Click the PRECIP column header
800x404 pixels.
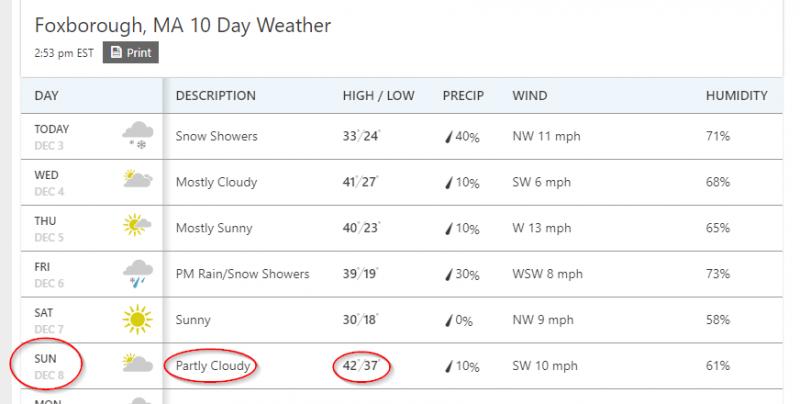coord(463,95)
